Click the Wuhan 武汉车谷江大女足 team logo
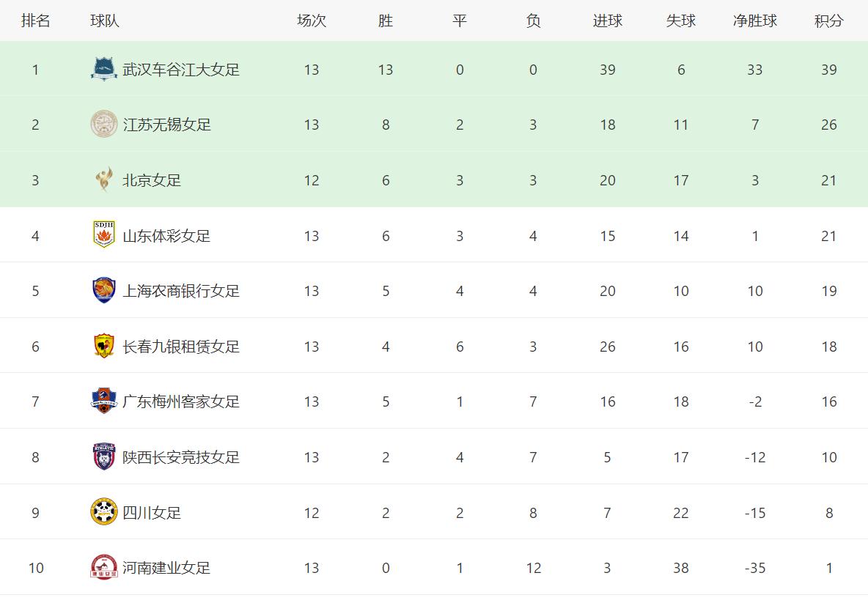The width and height of the screenshot is (868, 603). coord(104,69)
